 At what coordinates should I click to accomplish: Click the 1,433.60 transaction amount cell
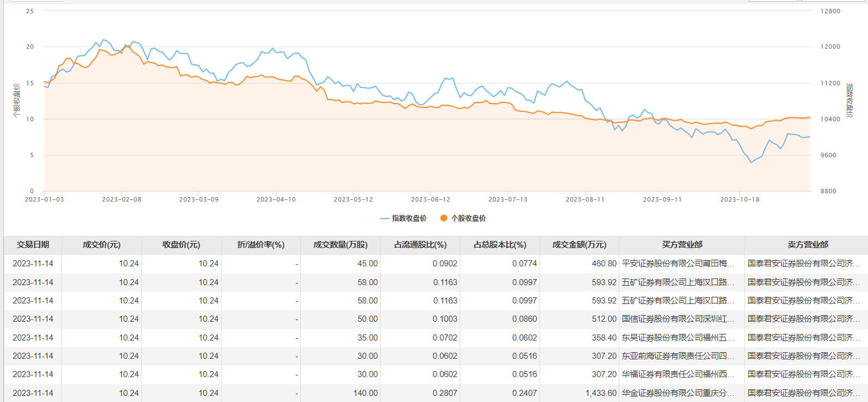[x=580, y=393]
